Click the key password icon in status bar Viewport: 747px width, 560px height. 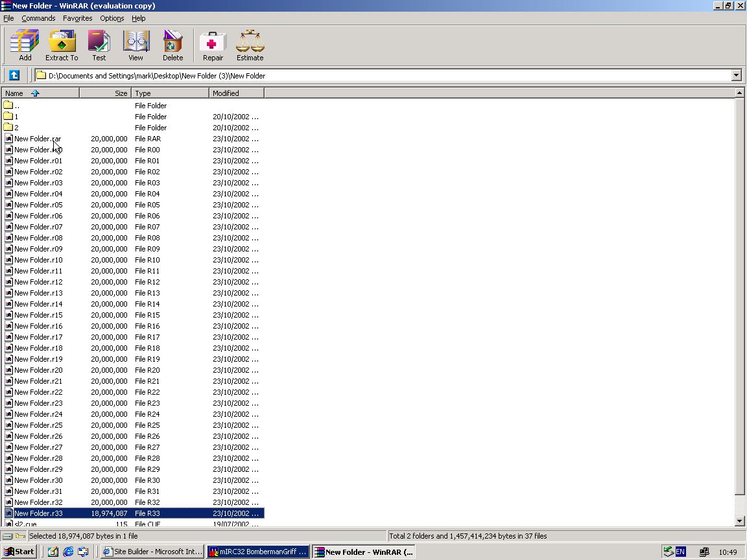[x=20, y=536]
